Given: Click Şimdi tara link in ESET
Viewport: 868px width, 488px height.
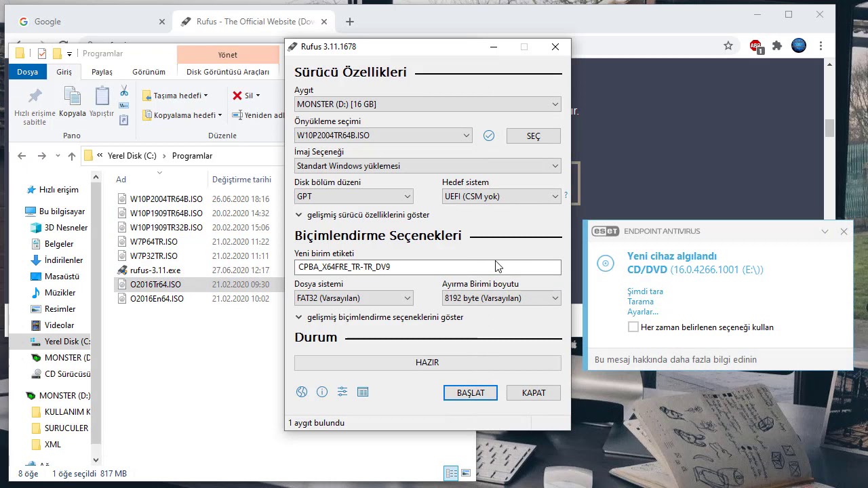Looking at the screenshot, I should click(645, 291).
